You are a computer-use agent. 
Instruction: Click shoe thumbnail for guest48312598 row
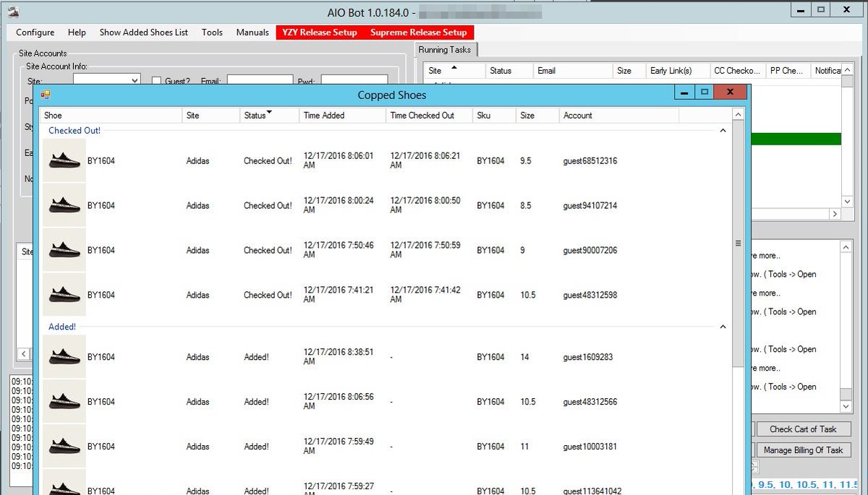(64, 295)
